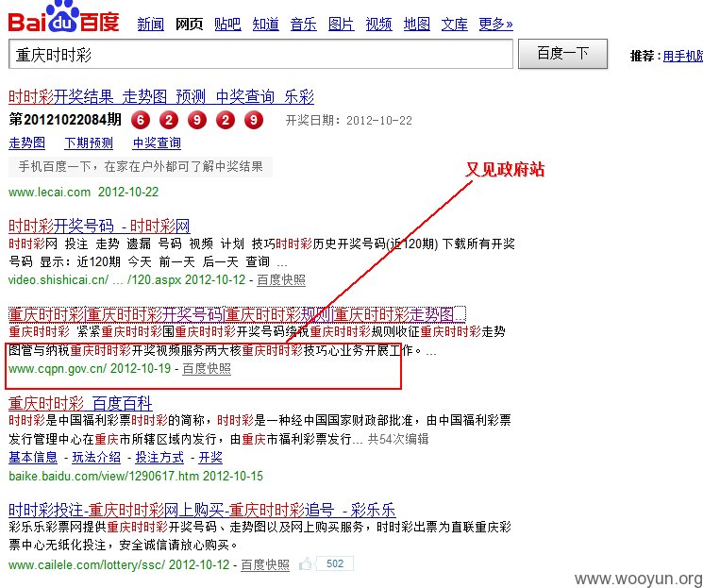Open the 玩法介绍 baike sublink
The width and height of the screenshot is (703, 588).
pyautogui.click(x=96, y=458)
